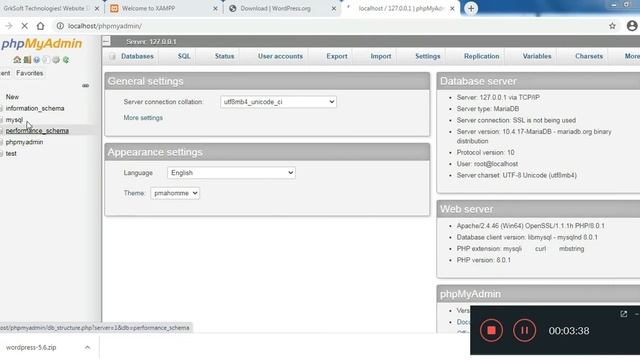Expand wordpress-5.6.zip download options chevron

click(x=87, y=347)
